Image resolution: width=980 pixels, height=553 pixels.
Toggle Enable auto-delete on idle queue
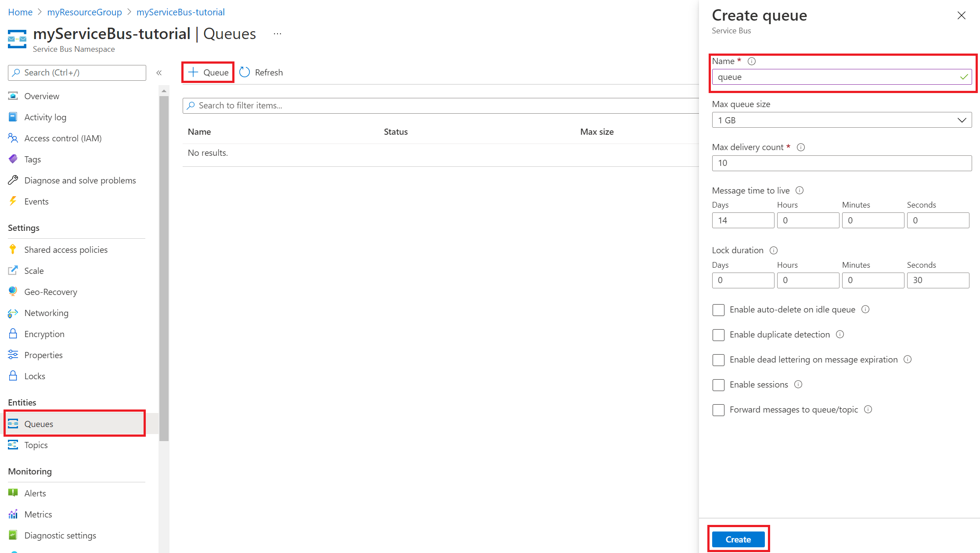pyautogui.click(x=719, y=309)
